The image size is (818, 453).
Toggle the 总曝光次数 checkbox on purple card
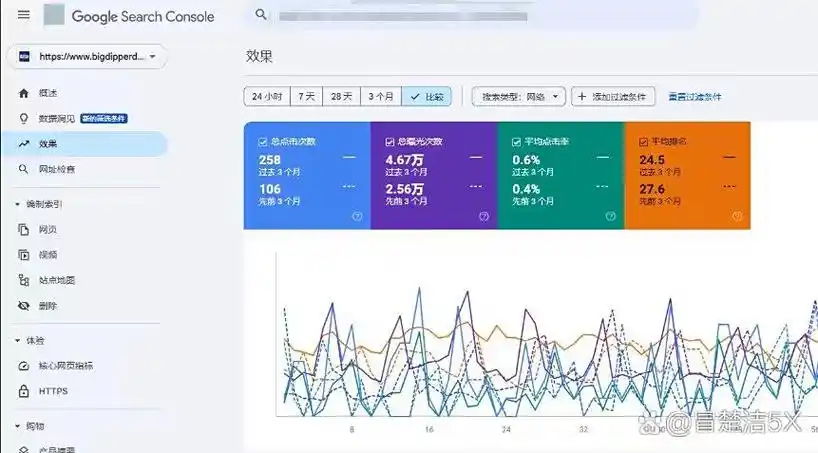[390, 142]
